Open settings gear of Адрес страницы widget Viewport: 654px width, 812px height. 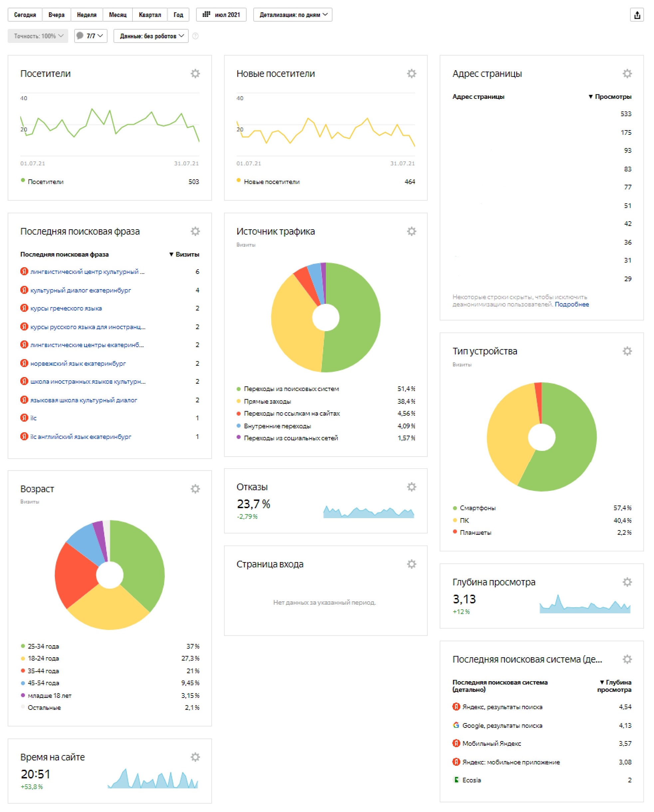tap(627, 74)
